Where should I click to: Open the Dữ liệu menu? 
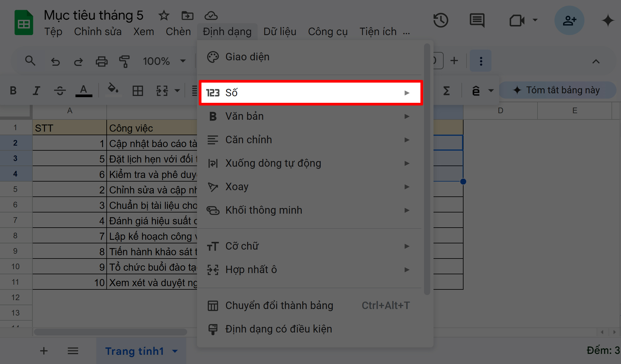click(x=280, y=31)
